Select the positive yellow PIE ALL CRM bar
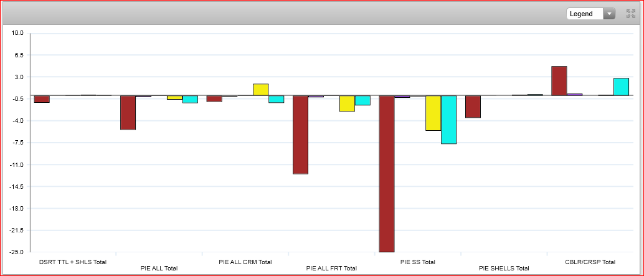This screenshot has width=644, height=276. click(260, 90)
